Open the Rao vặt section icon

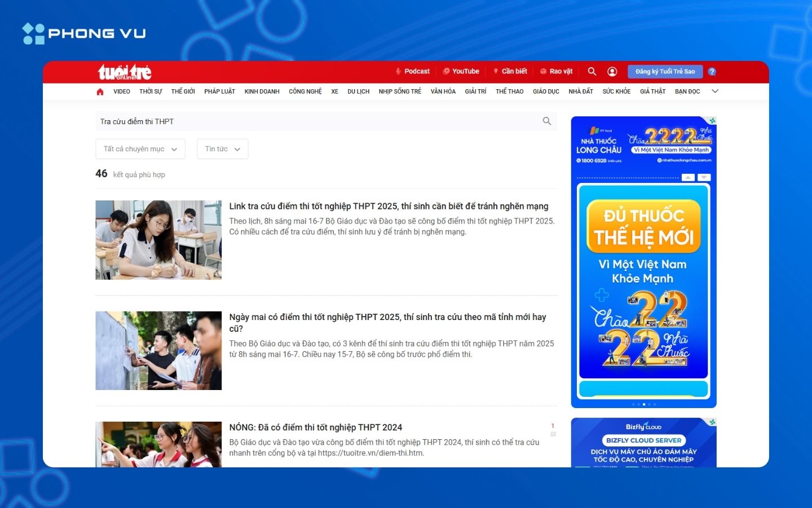pos(542,71)
